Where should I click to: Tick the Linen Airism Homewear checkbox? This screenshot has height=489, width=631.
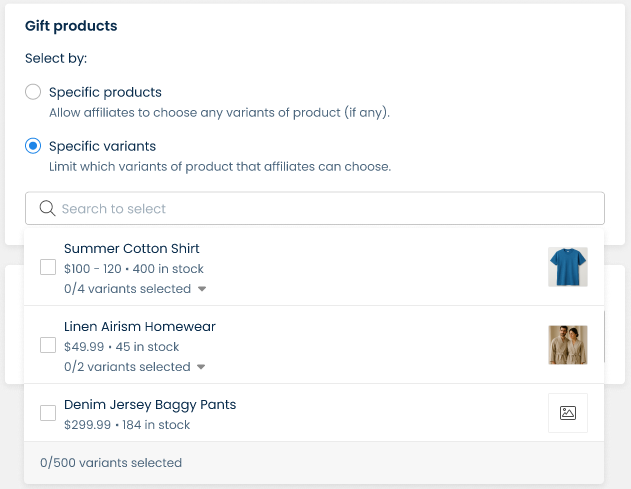[48, 345]
